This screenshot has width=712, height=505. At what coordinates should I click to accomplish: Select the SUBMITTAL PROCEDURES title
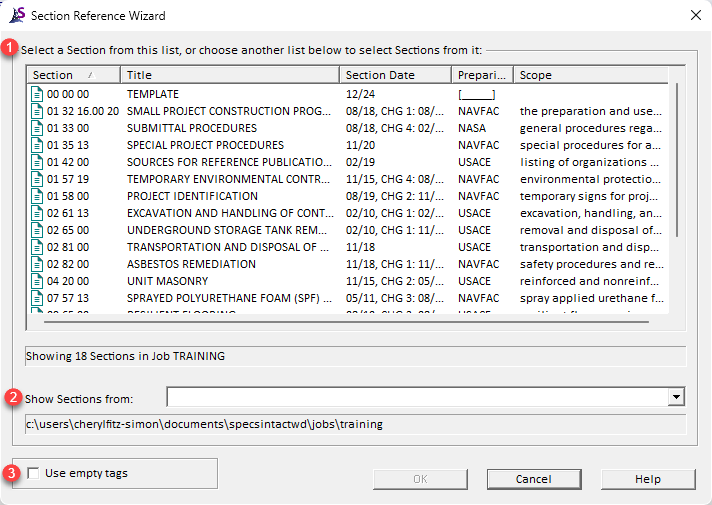(192, 128)
